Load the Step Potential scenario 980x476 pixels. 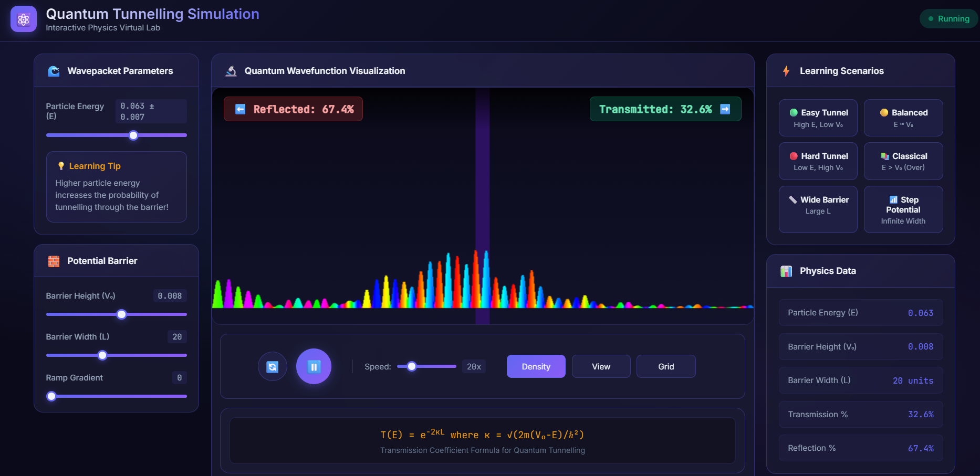pos(903,209)
